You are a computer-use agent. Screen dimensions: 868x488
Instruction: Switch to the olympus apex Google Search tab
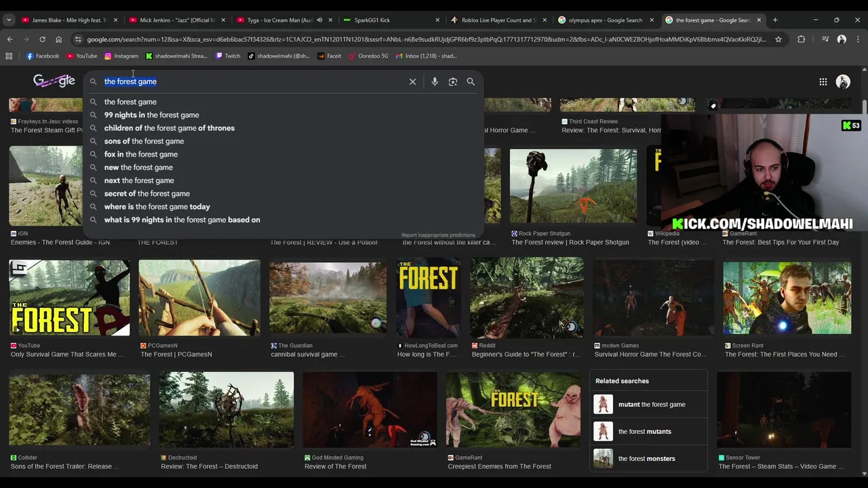point(605,20)
